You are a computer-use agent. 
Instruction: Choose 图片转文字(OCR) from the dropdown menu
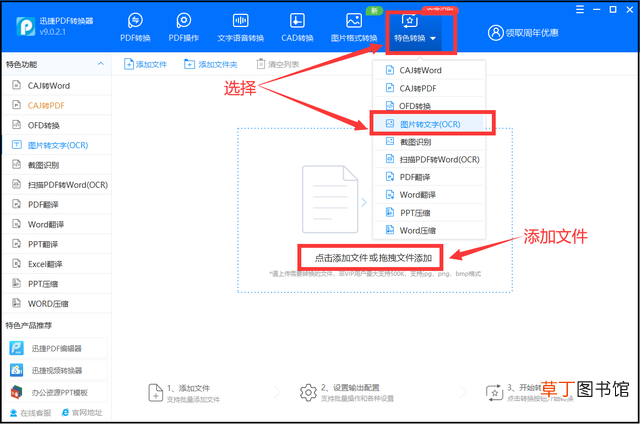click(x=429, y=124)
